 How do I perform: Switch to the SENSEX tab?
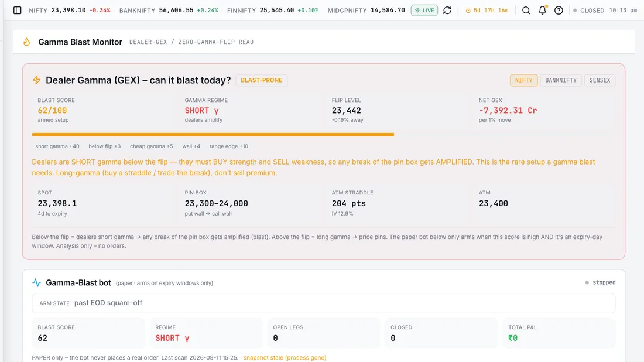pyautogui.click(x=600, y=80)
